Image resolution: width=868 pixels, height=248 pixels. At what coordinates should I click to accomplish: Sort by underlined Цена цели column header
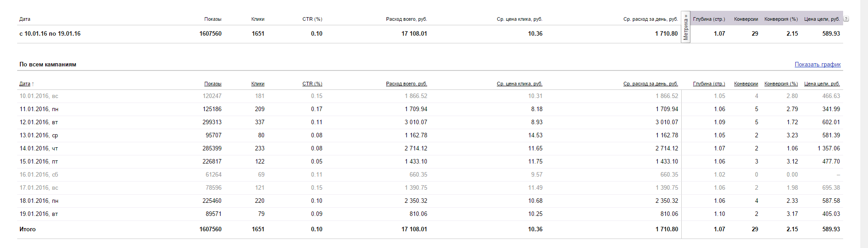[821, 84]
